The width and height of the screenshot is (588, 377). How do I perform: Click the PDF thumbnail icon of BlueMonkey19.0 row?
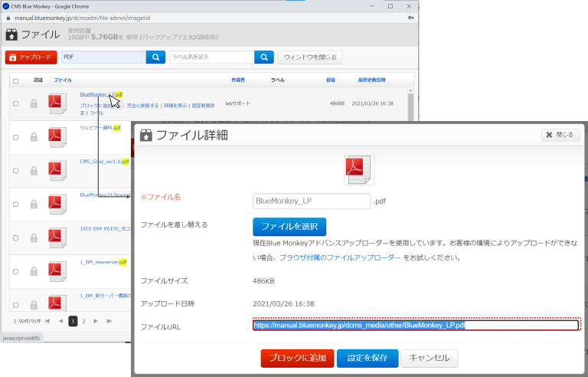57,205
